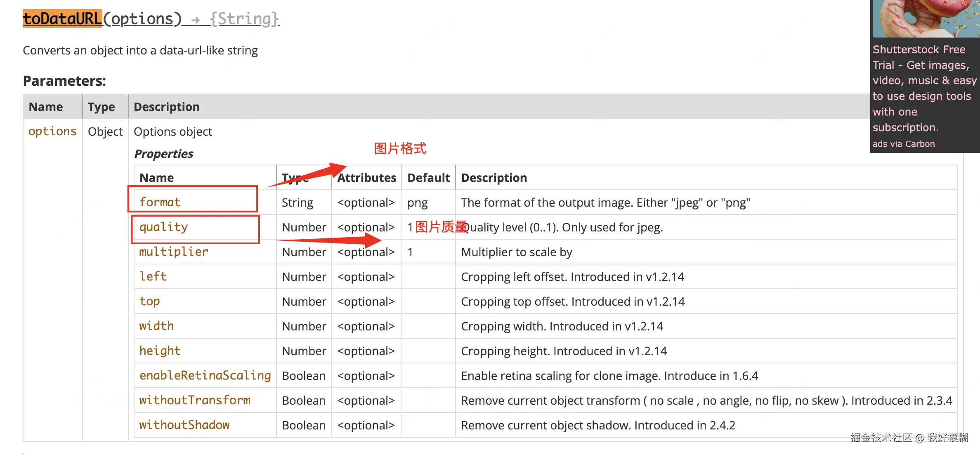Viewport: 980px width, 455px height.
Task: Click the withoutShadow property name
Action: tap(184, 425)
